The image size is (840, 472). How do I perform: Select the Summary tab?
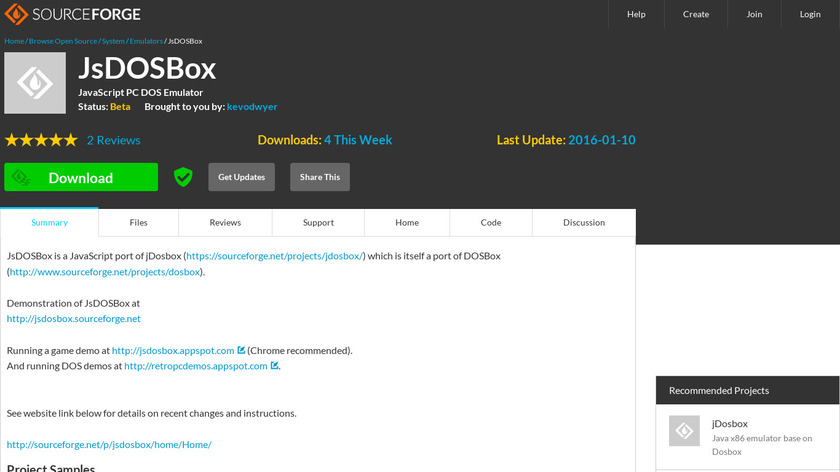point(49,222)
